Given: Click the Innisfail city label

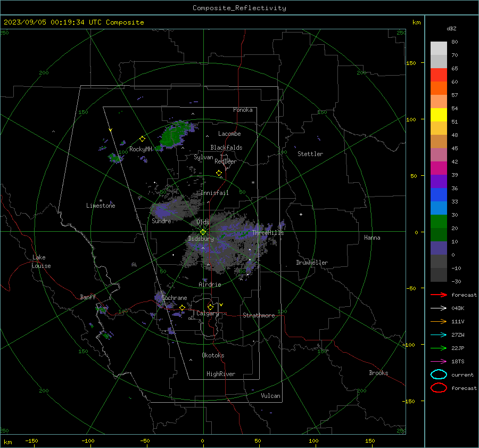Looking at the screenshot, I should (x=214, y=193).
